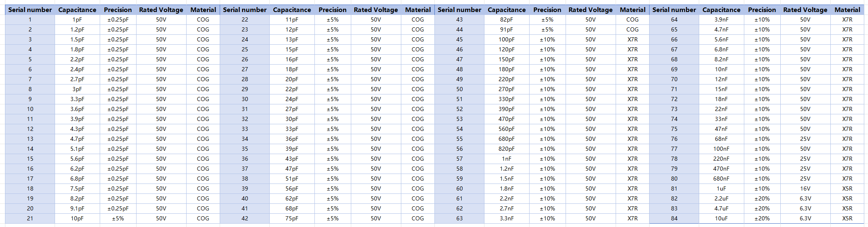Viewport: 868px width, 227px height.
Task: Select the 75pF capacitance cell
Action: (x=292, y=218)
